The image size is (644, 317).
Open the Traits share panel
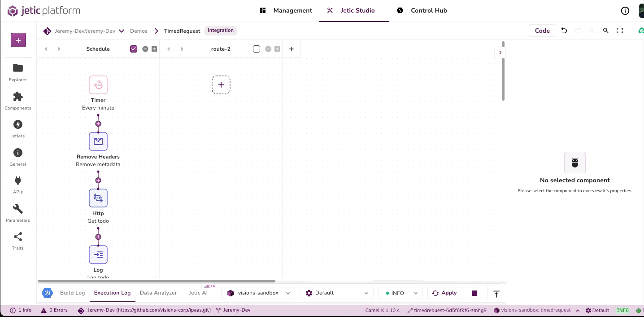point(18,241)
